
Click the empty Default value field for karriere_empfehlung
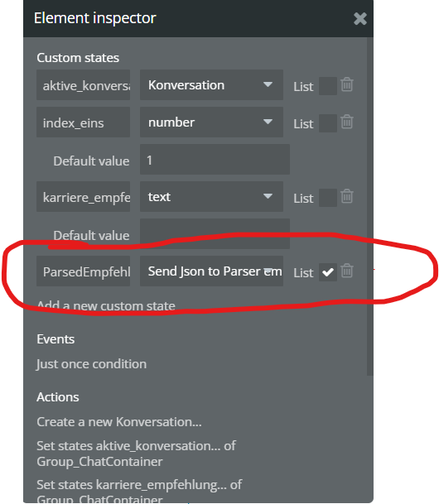click(x=215, y=233)
